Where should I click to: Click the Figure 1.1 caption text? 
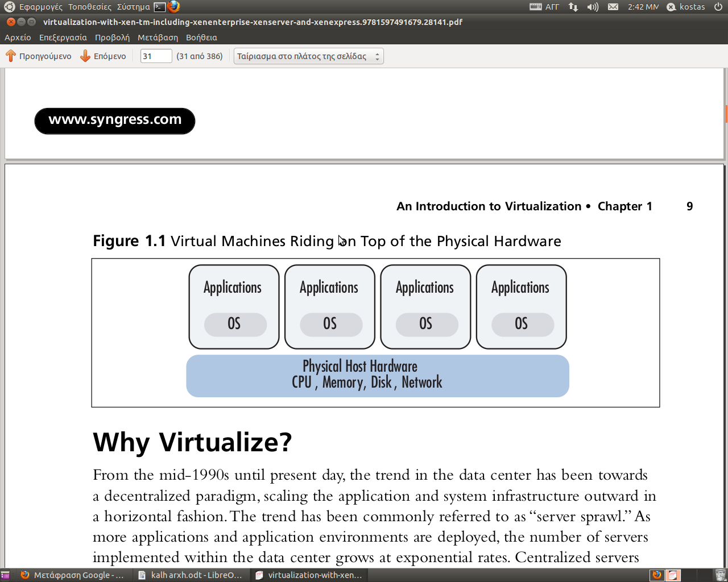point(327,241)
